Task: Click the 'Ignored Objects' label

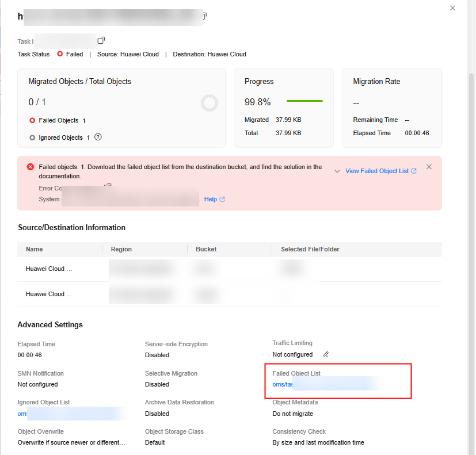Action: click(60, 137)
